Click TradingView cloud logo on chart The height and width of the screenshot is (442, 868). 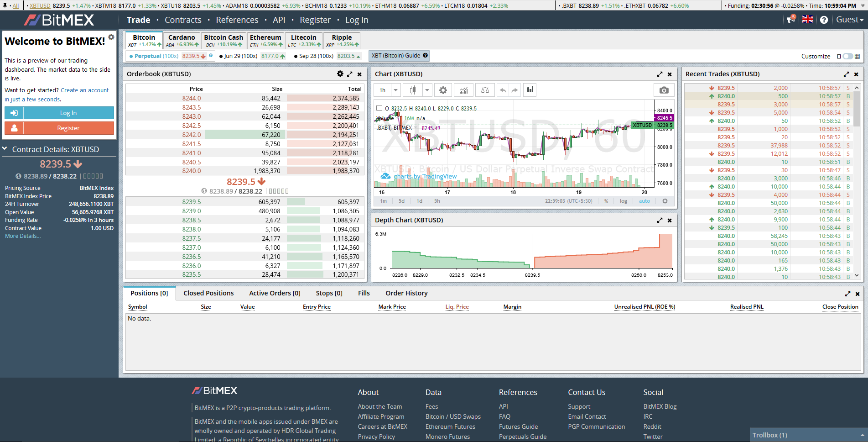point(386,176)
